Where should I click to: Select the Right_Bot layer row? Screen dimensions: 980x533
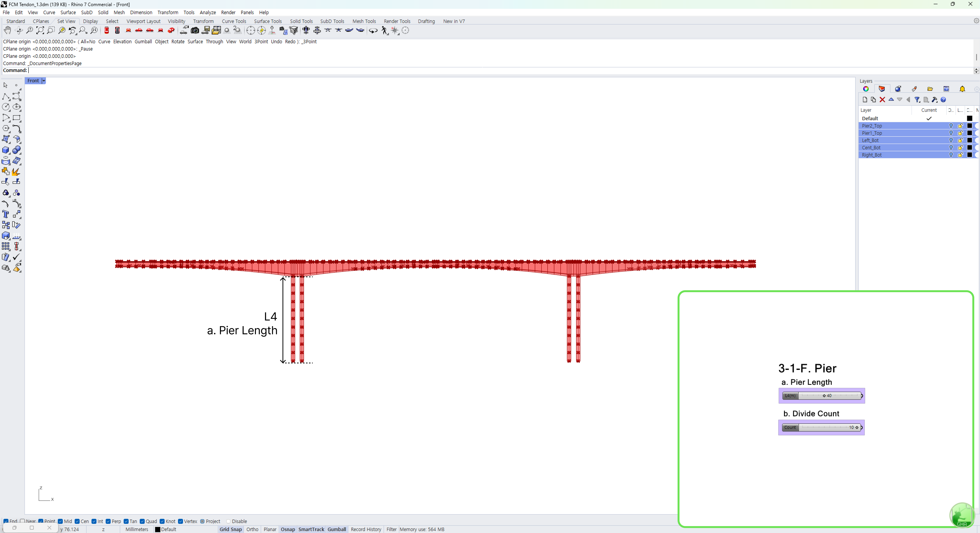pyautogui.click(x=918, y=155)
